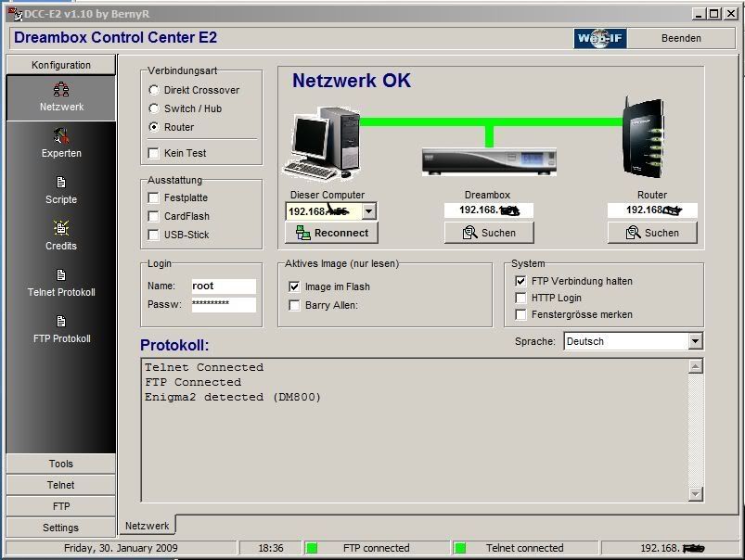The width and height of the screenshot is (745, 560).
Task: Enable Fenstergrösse merken checkbox
Action: click(x=520, y=314)
